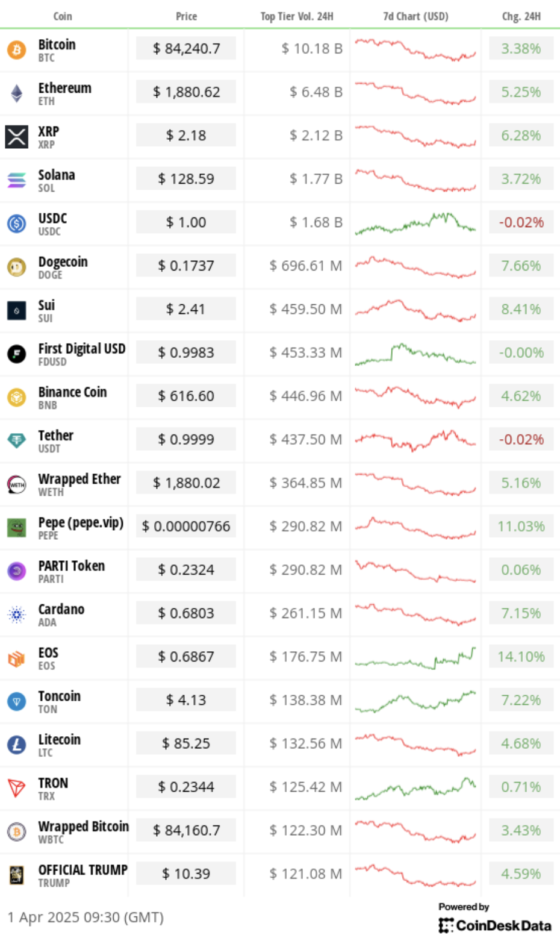Open the Toncoin blue gem icon

(x=16, y=701)
